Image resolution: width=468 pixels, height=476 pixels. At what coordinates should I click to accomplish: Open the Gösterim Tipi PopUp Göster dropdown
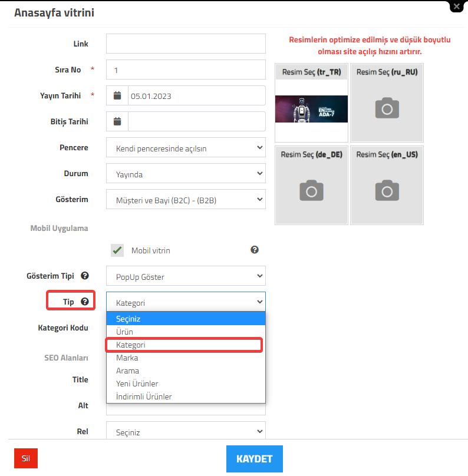pos(186,276)
